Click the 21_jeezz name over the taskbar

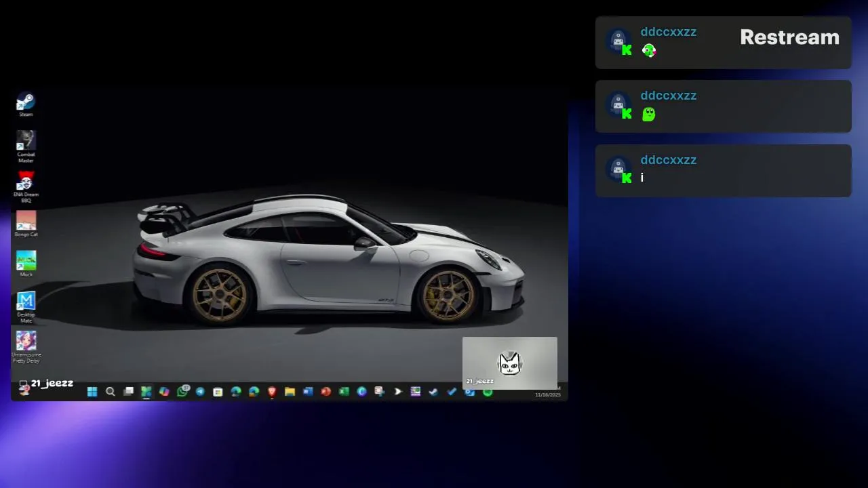click(52, 384)
